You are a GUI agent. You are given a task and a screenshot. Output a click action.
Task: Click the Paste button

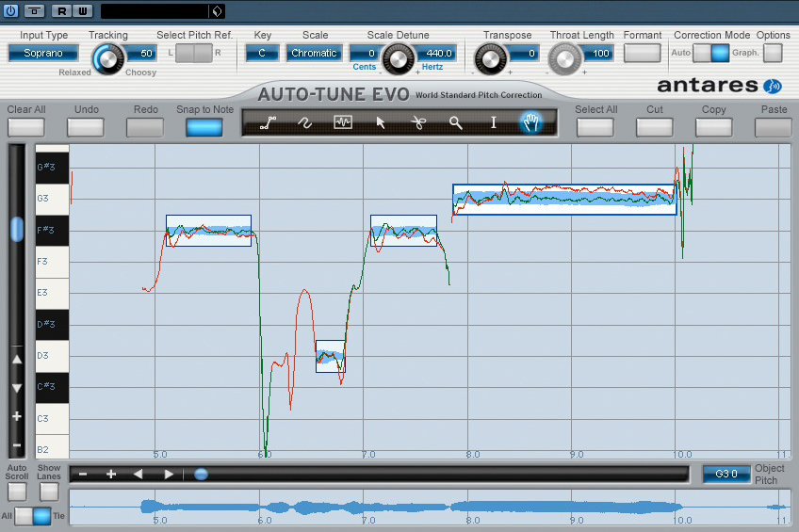(x=773, y=127)
